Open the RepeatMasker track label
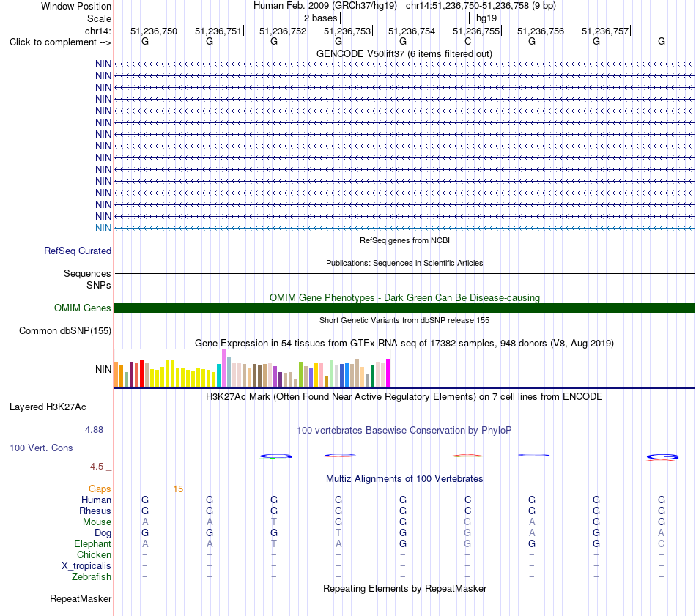696x616 pixels. pyautogui.click(x=81, y=598)
